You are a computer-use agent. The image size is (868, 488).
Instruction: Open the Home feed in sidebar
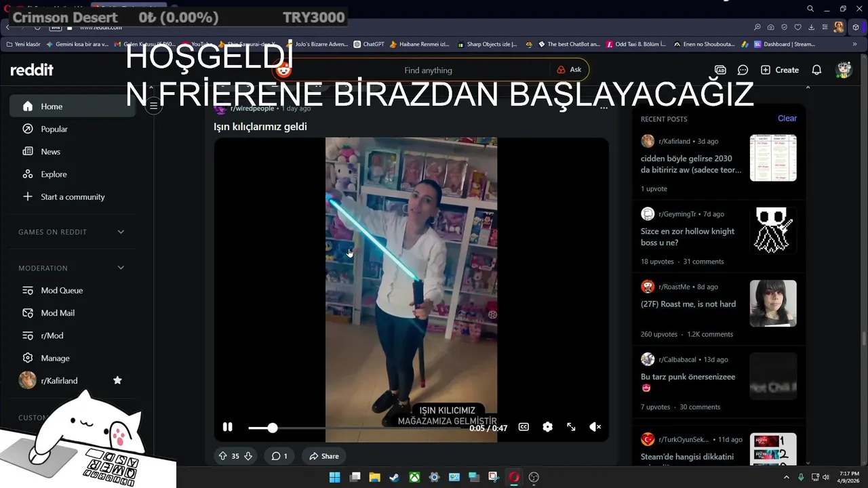click(x=73, y=106)
